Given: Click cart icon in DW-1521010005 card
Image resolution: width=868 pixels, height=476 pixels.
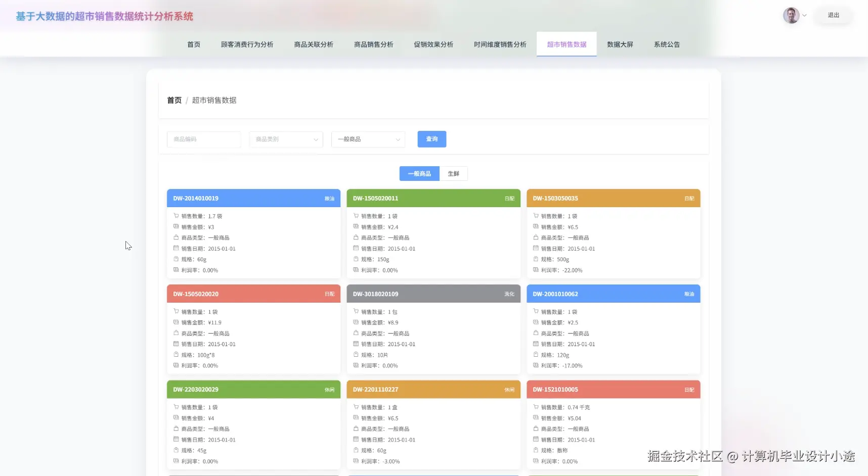Looking at the screenshot, I should (536, 407).
